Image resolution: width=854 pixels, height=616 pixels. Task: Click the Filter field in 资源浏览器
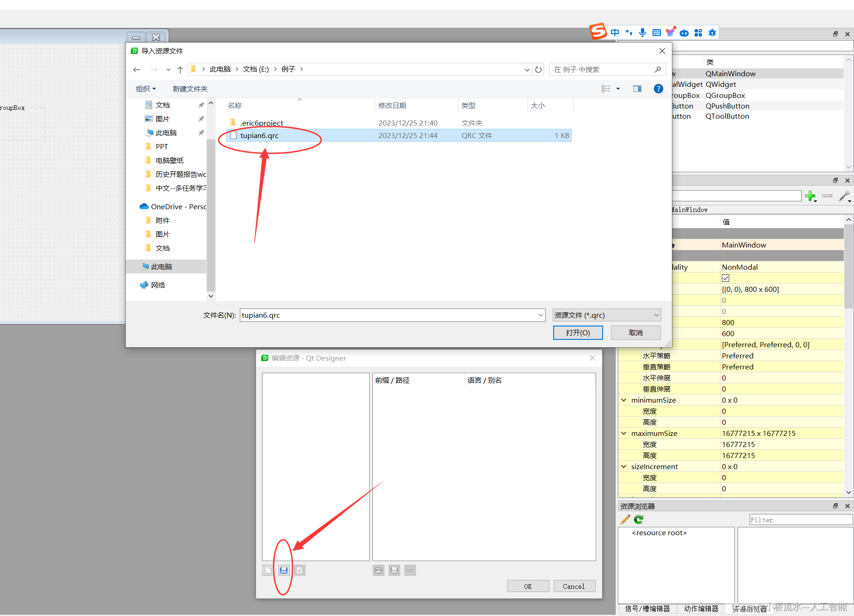[800, 519]
